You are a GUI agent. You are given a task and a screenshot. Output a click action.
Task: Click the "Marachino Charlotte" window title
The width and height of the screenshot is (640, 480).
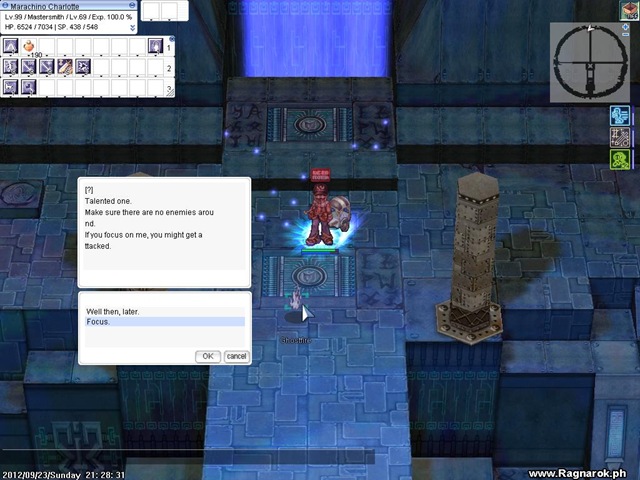tap(44, 6)
